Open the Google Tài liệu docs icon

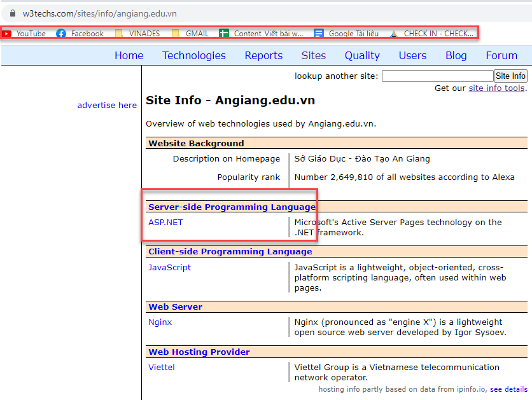point(319,34)
